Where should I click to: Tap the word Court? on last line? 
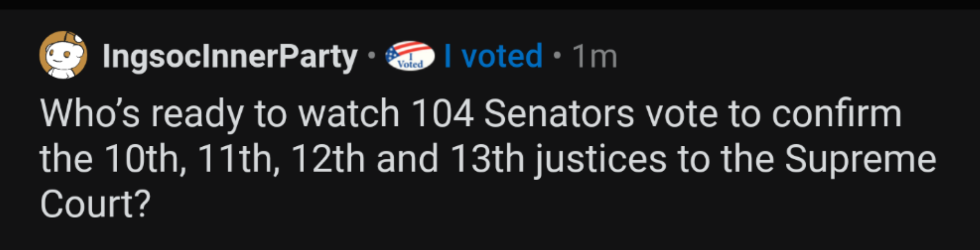click(95, 205)
